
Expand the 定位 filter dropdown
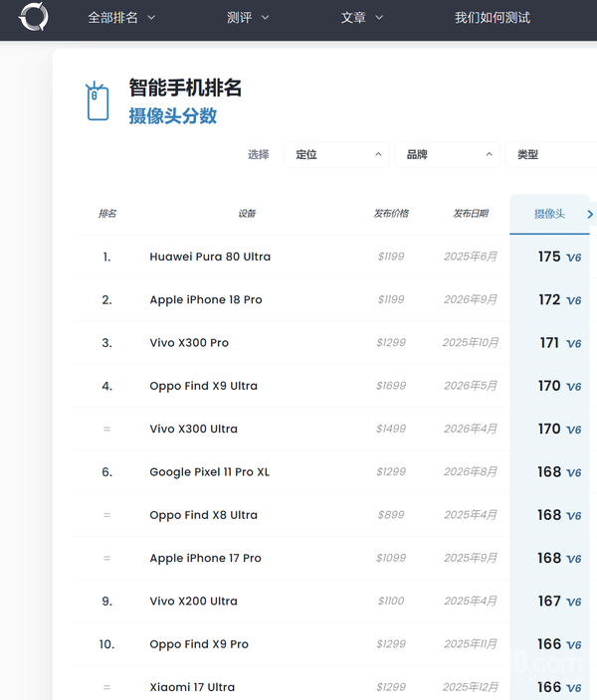(x=337, y=155)
